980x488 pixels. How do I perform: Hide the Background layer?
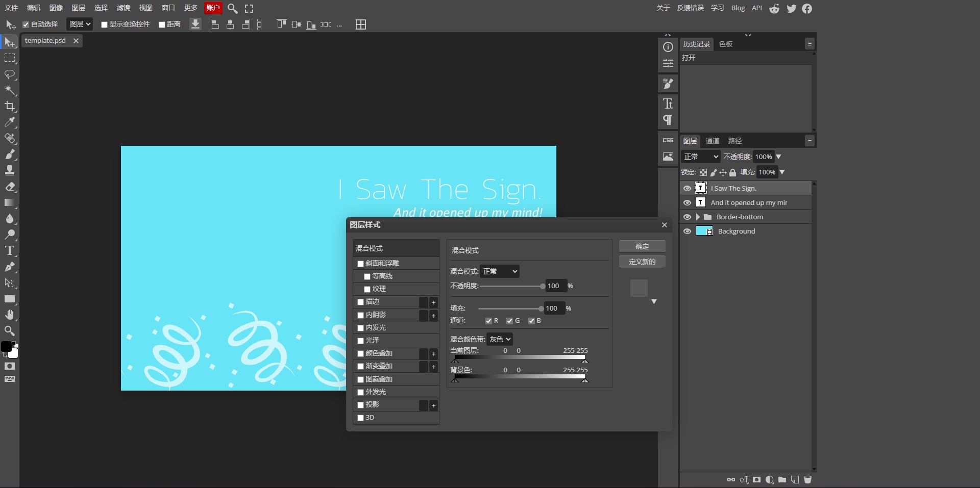click(x=687, y=231)
